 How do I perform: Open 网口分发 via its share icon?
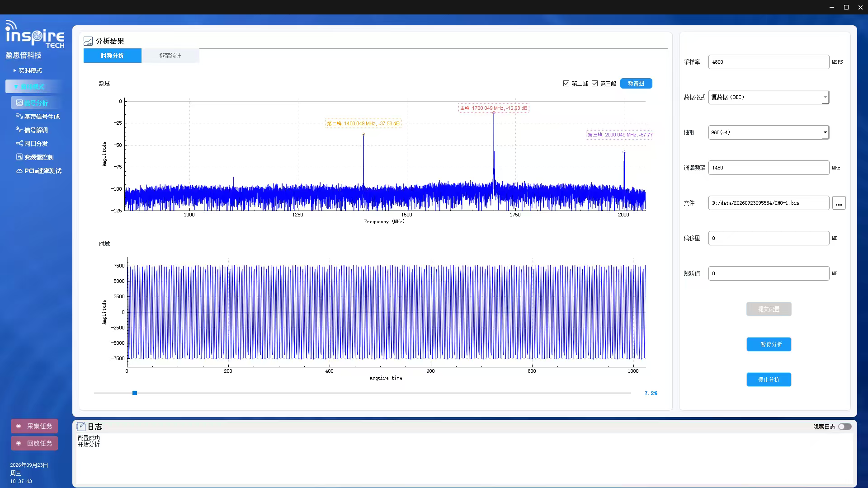[x=19, y=143]
